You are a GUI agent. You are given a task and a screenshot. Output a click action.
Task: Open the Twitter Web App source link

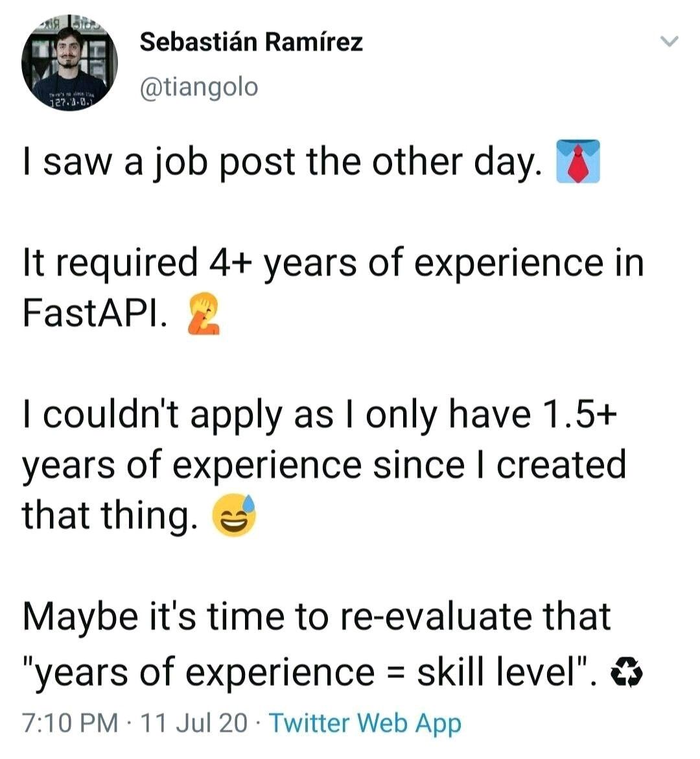pyautogui.click(x=365, y=723)
